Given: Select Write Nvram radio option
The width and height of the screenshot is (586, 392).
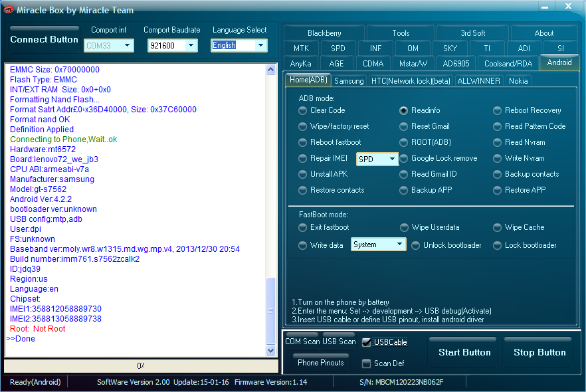Looking at the screenshot, I should click(497, 158).
